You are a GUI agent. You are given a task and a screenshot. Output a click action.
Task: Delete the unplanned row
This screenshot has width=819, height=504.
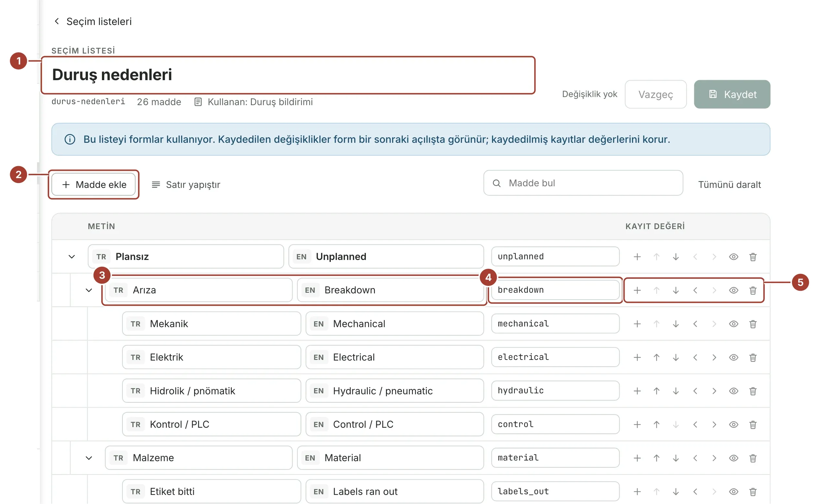click(753, 257)
